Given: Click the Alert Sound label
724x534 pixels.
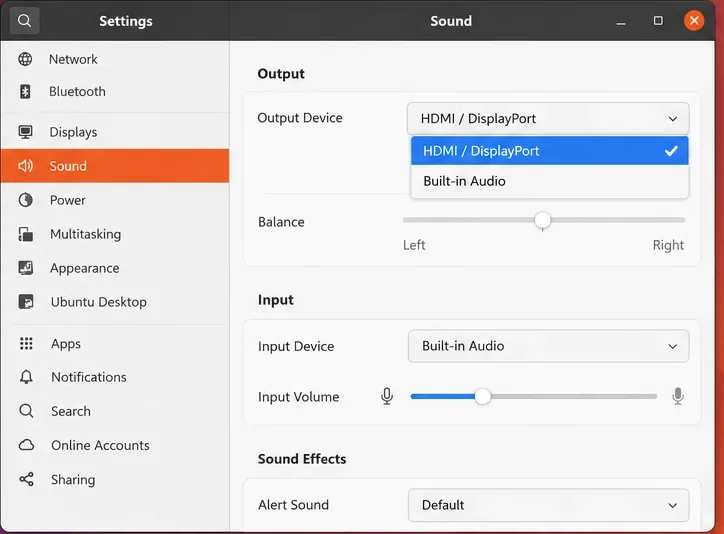Looking at the screenshot, I should click(x=293, y=505).
